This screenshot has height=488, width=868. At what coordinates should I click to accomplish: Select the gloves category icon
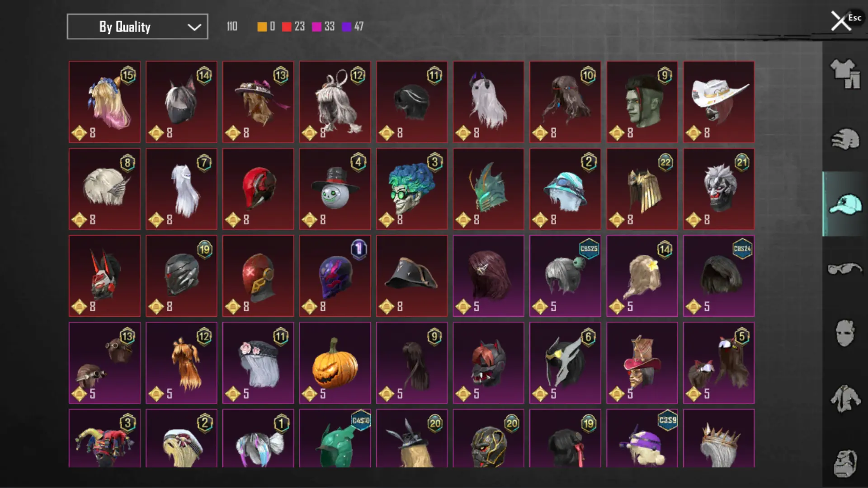coord(844,139)
